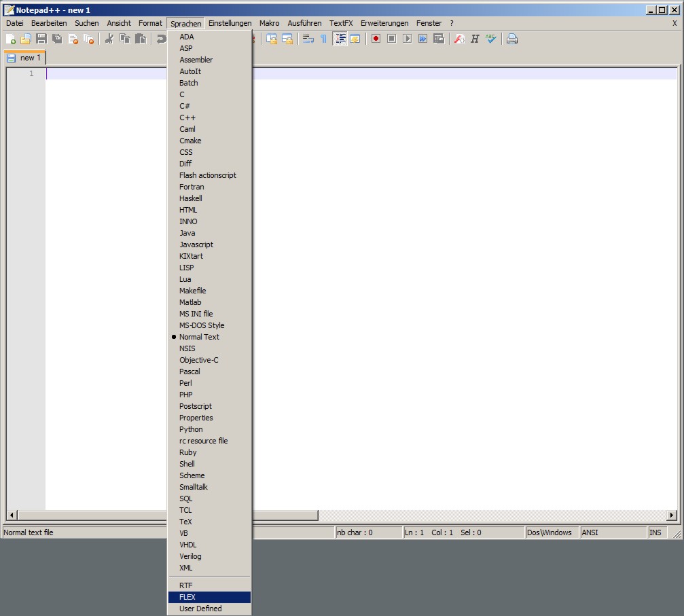Click the play macro icon
684x616 pixels.
(x=407, y=39)
